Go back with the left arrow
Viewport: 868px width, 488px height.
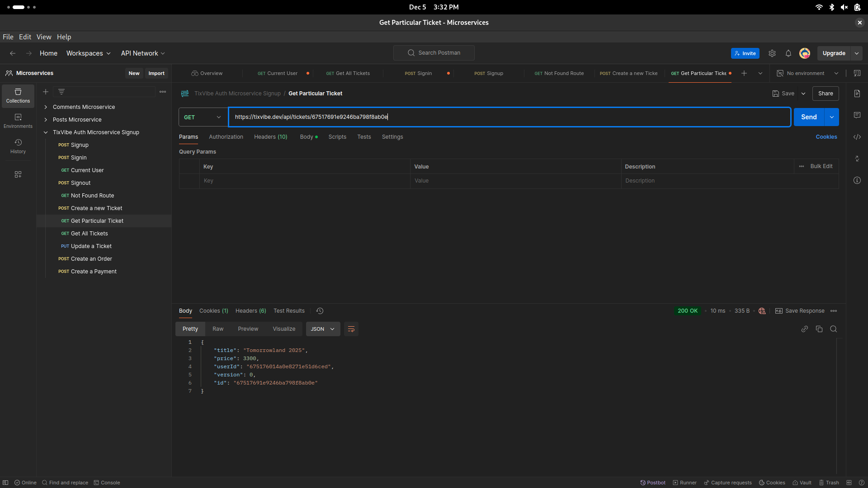click(x=13, y=53)
